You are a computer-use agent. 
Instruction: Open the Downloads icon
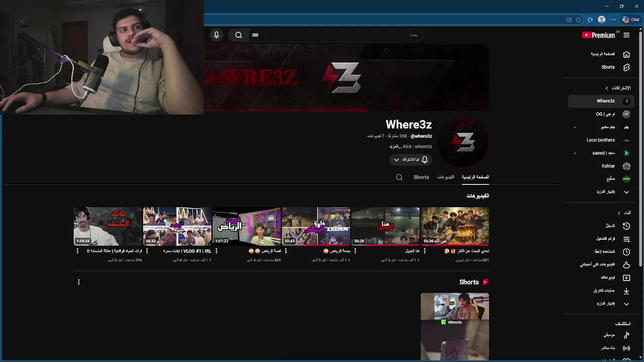626,291
